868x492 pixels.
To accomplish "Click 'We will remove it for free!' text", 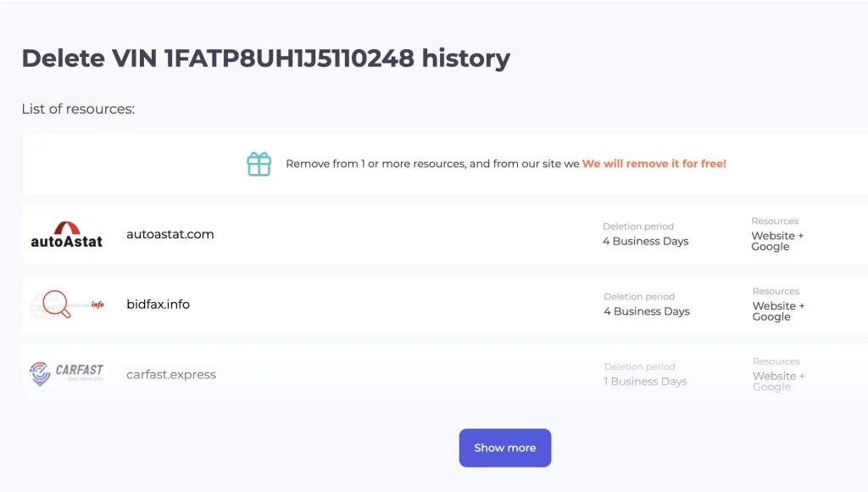I will click(x=654, y=164).
